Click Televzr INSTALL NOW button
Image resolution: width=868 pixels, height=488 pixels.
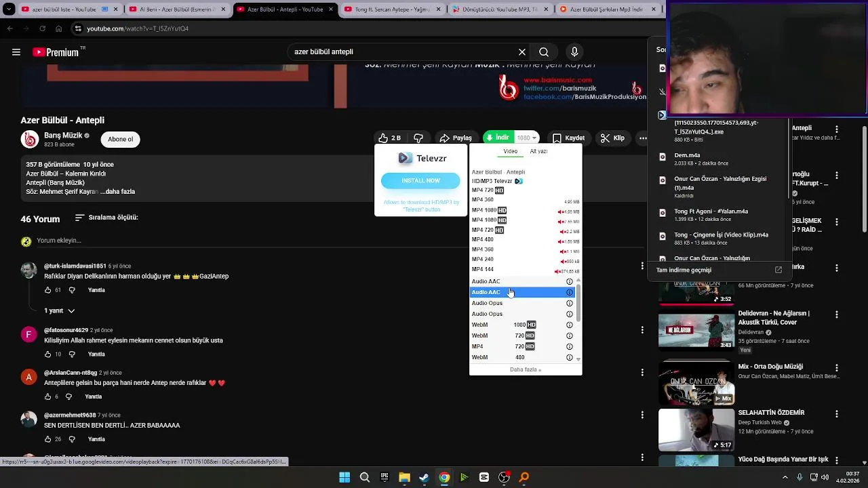pos(420,180)
